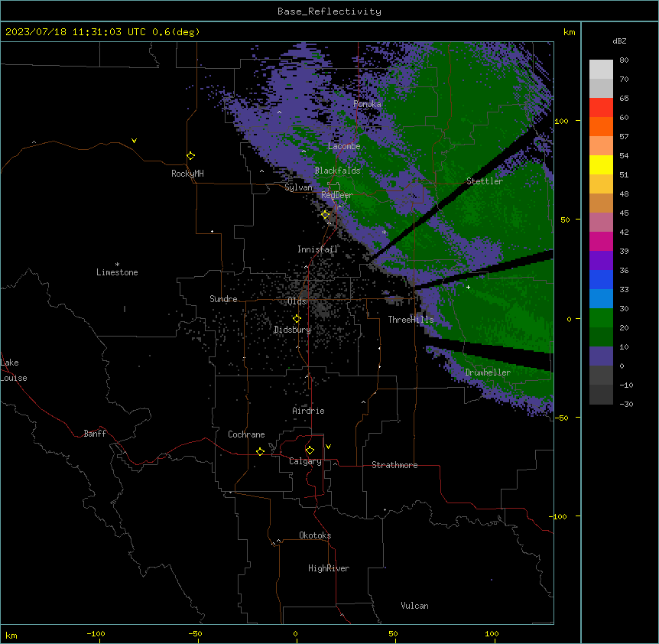Click the Limestone label
The height and width of the screenshot is (644, 659).
(x=117, y=272)
